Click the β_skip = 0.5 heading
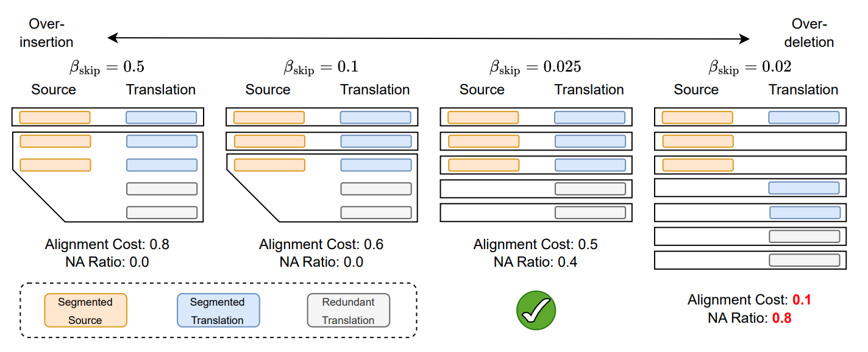 (x=106, y=67)
